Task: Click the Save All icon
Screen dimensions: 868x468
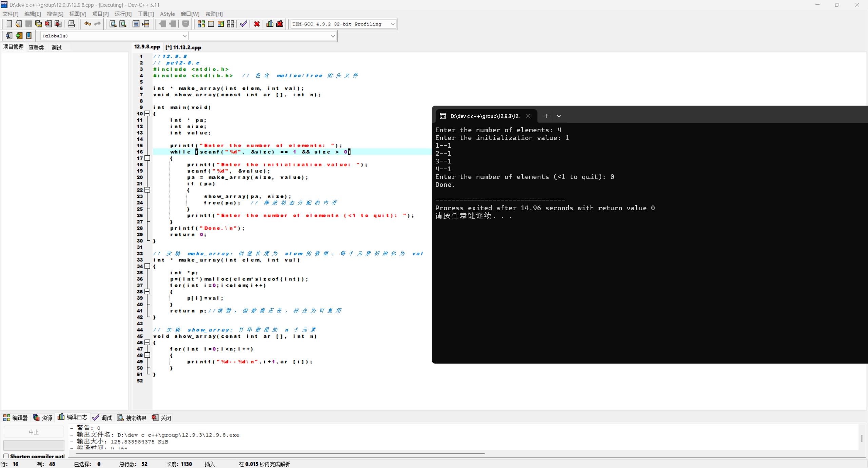Action: tap(39, 24)
